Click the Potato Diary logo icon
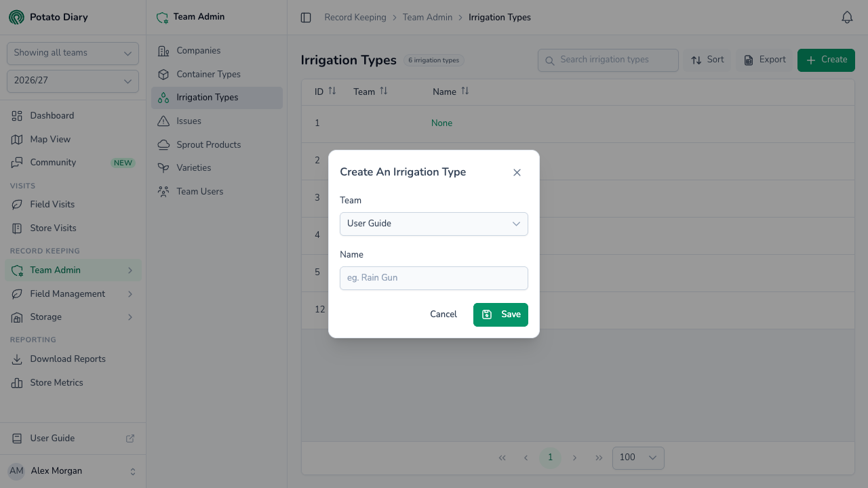The image size is (868, 488). point(16,17)
